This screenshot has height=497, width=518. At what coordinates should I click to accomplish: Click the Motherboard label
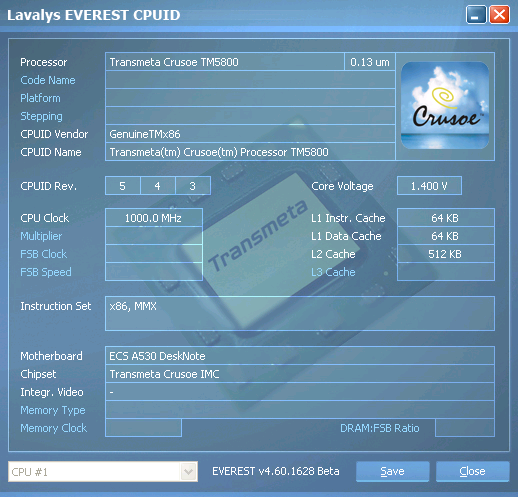coord(51,356)
